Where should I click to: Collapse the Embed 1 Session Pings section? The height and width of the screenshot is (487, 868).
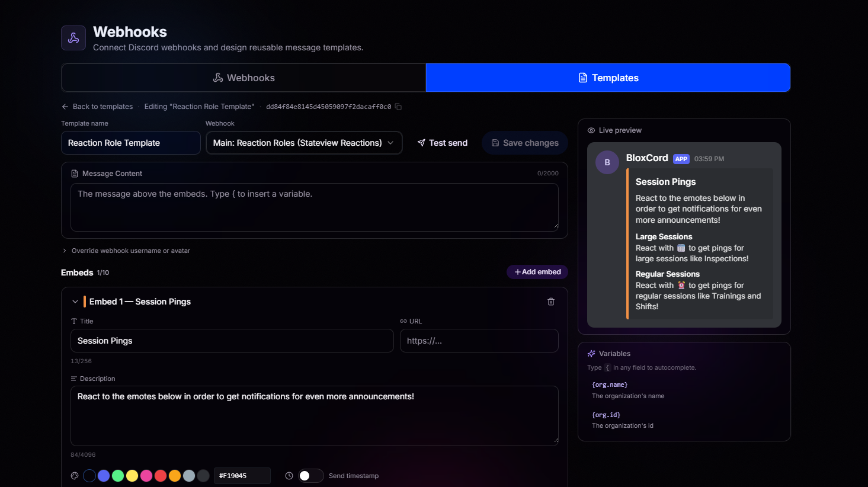click(x=75, y=302)
